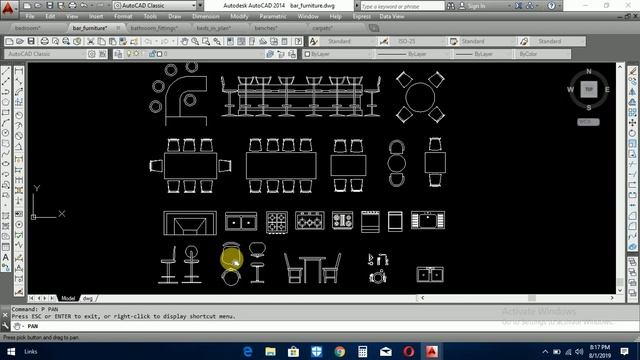Viewport: 640px width, 360px height.
Task: Select the Circle draw tool
Action: point(6,133)
